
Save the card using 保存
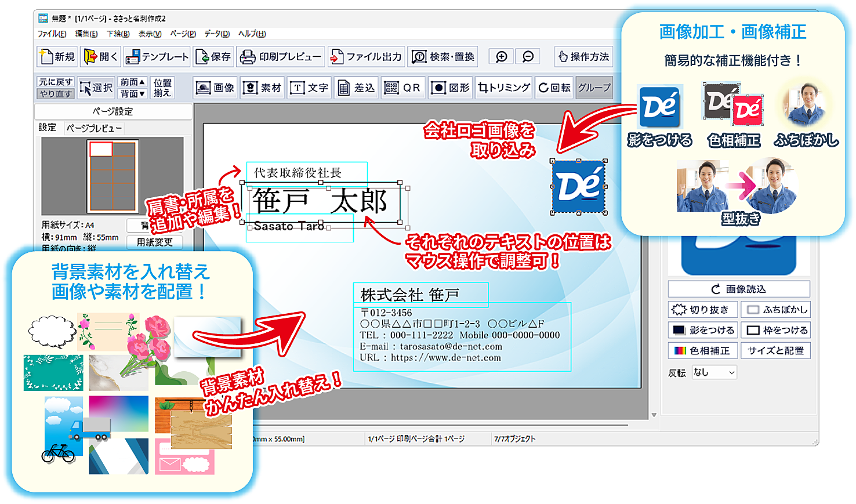(x=213, y=57)
